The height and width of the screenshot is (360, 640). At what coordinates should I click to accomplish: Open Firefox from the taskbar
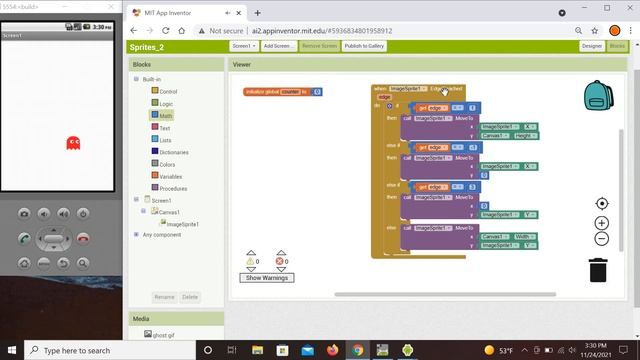point(332,350)
